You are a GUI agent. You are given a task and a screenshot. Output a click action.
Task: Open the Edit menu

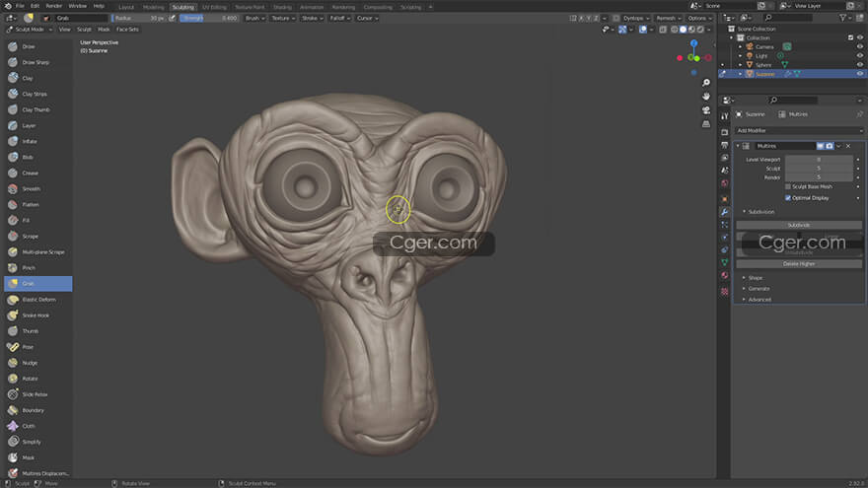click(x=35, y=6)
